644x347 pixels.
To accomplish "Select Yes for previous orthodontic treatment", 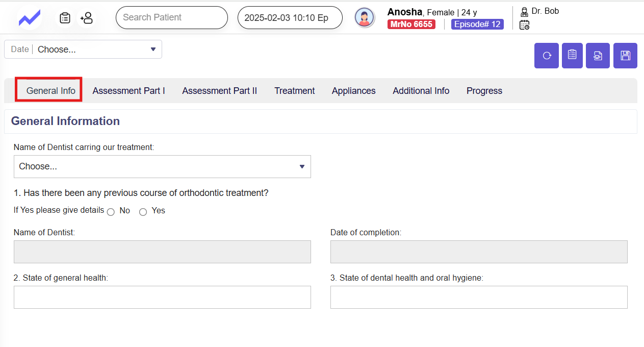I will click(143, 212).
